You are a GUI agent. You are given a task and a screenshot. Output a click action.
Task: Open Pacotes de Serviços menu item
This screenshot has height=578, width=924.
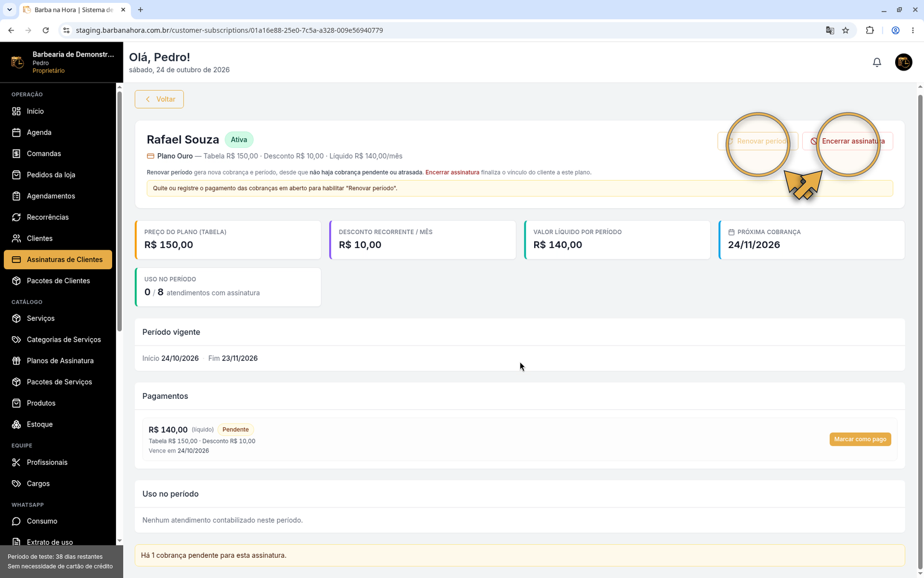[x=58, y=382]
